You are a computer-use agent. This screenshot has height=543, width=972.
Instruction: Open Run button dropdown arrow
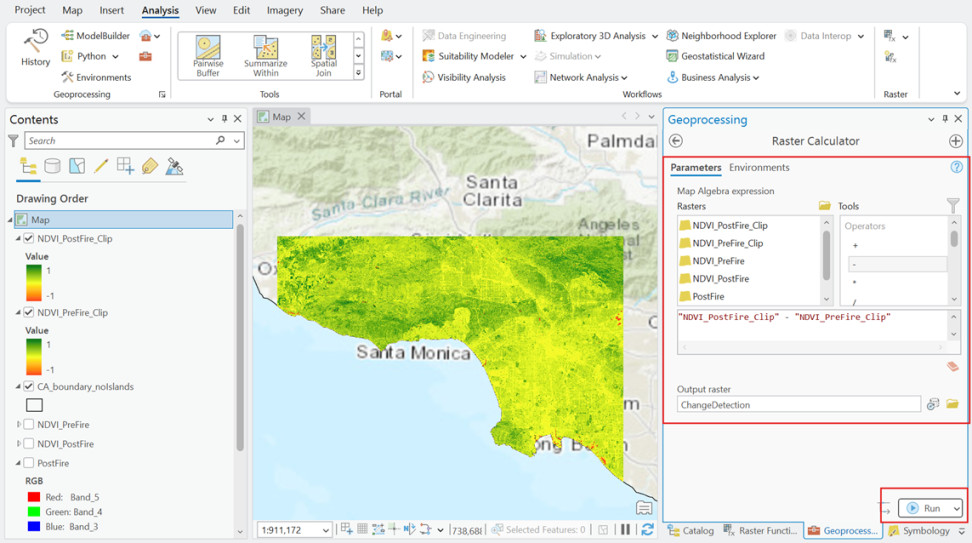[x=957, y=508]
